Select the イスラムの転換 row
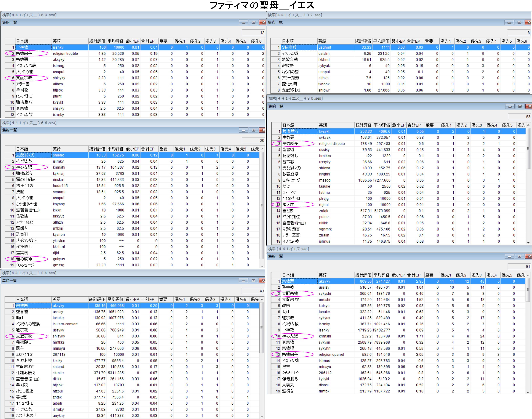The width and height of the screenshot is (532, 419). coord(132,324)
